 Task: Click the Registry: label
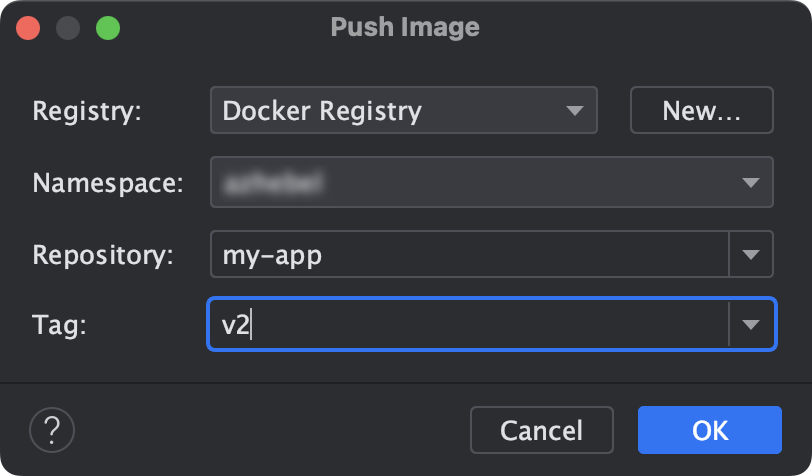point(86,111)
